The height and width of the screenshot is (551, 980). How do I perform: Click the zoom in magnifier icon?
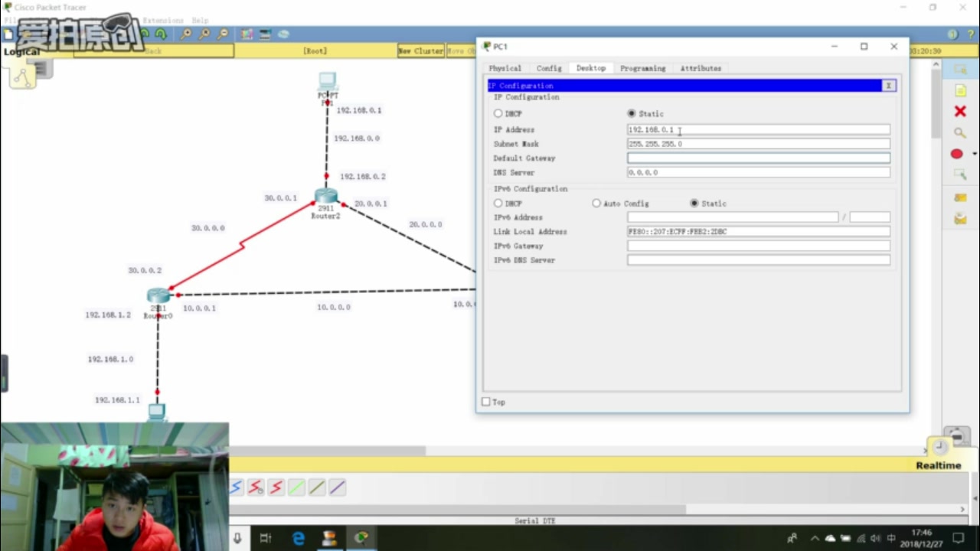pyautogui.click(x=186, y=34)
